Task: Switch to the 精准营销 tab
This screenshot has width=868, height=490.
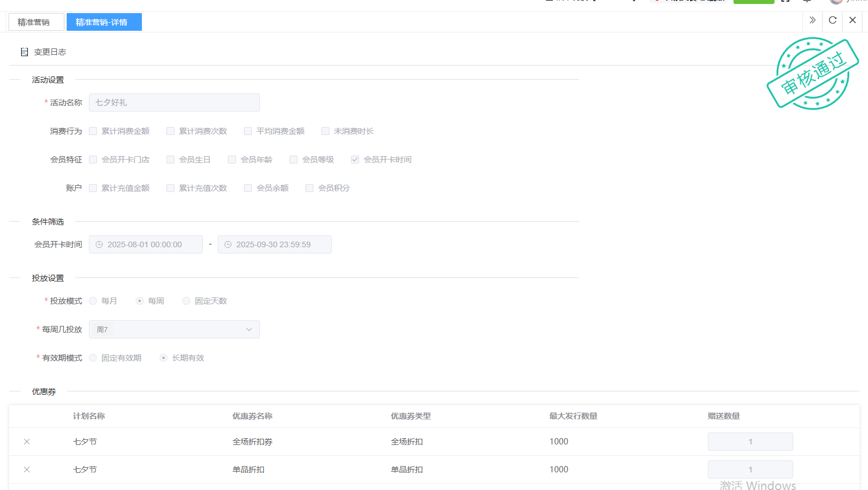Action: click(x=34, y=22)
